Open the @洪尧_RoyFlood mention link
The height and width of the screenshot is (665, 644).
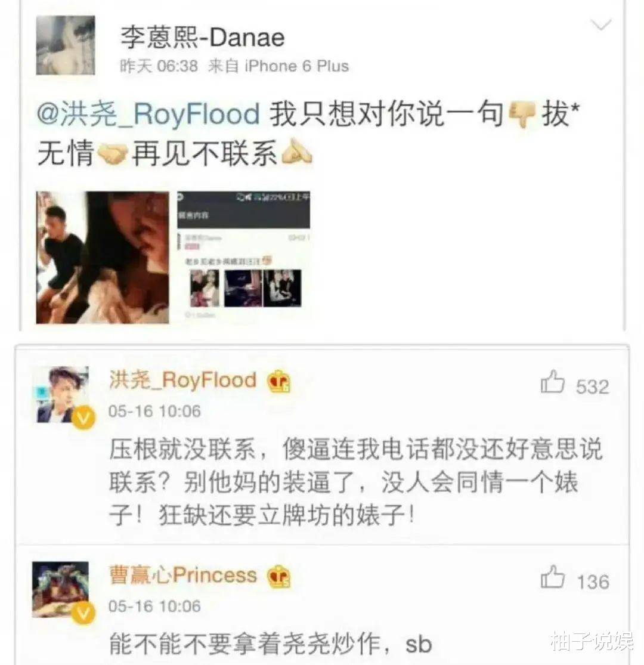pos(148,114)
